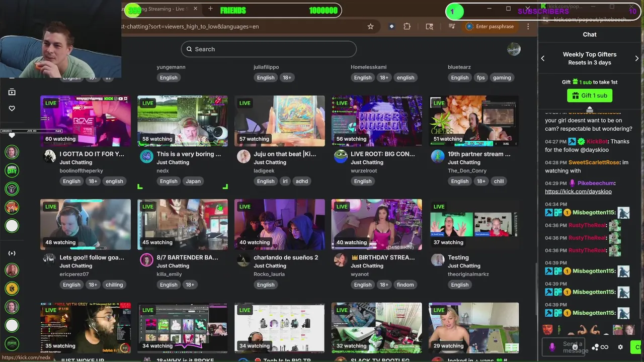Open the user avatar menu near search

(514, 49)
